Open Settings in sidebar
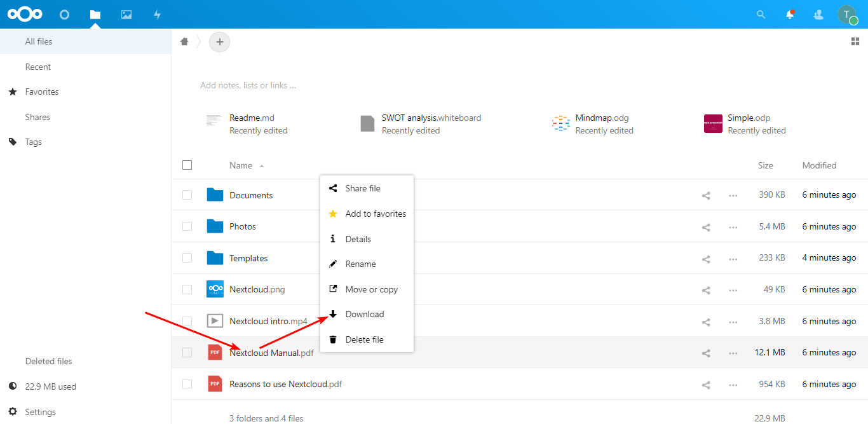 (85, 412)
